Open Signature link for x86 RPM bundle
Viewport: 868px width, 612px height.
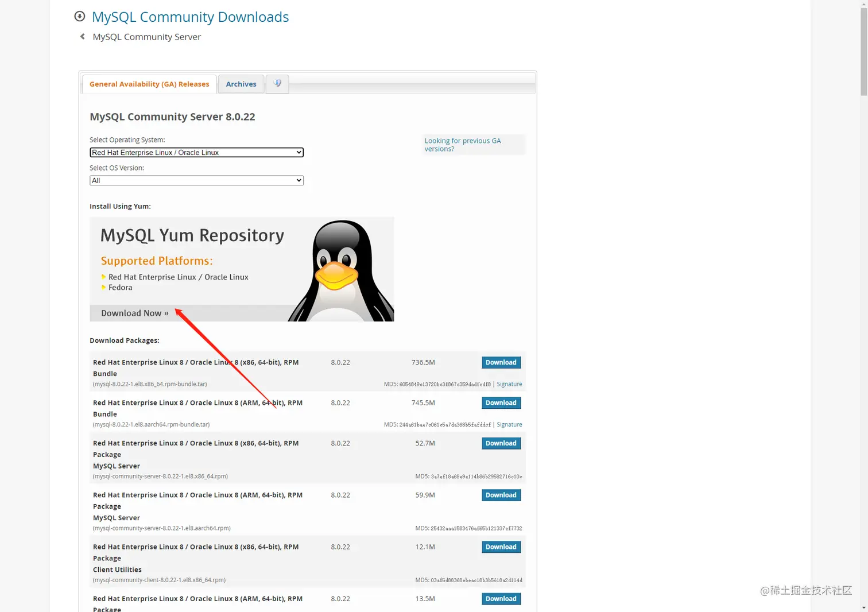(x=509, y=384)
